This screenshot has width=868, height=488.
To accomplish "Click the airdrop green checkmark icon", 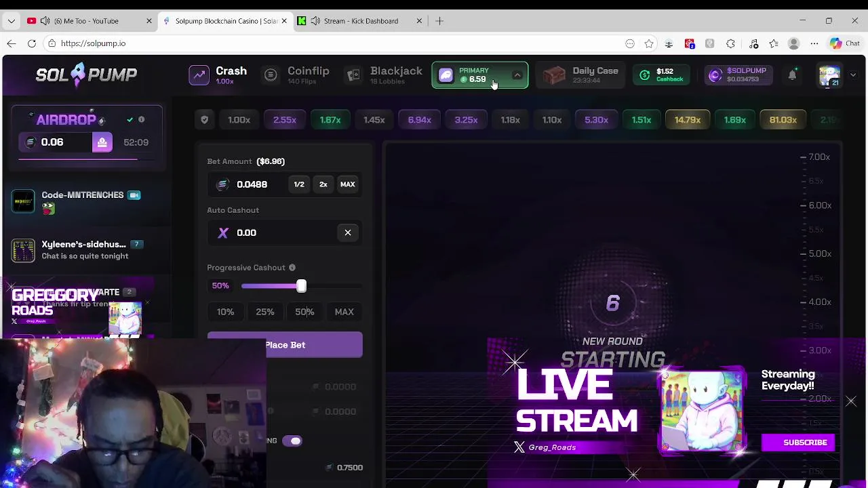I will point(130,120).
